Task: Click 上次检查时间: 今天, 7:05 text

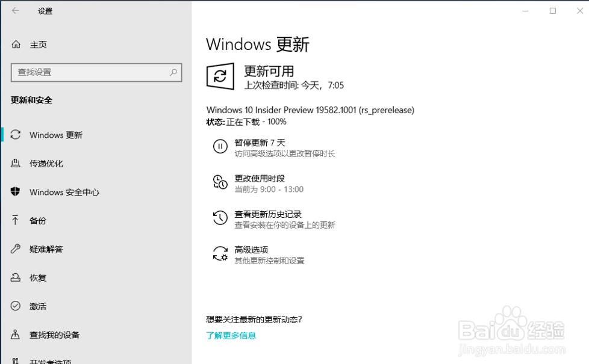Action: (294, 85)
